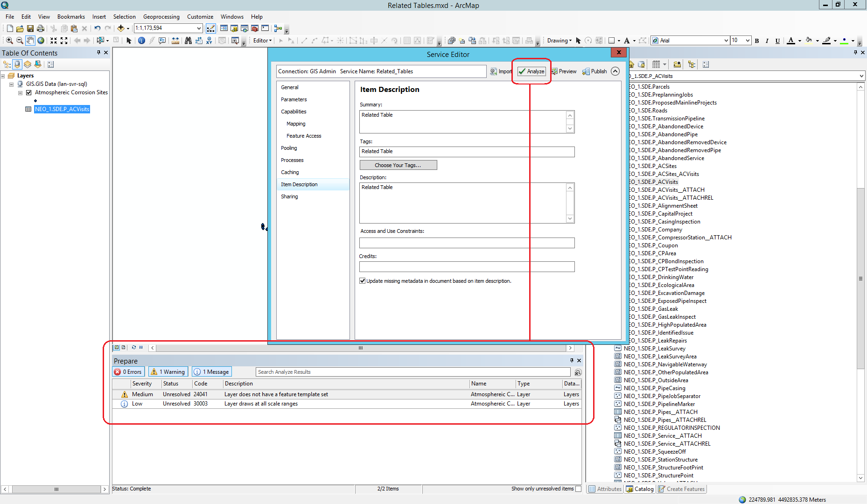The image size is (867, 504).
Task: Open a map document with Open icon
Action: coord(20,28)
